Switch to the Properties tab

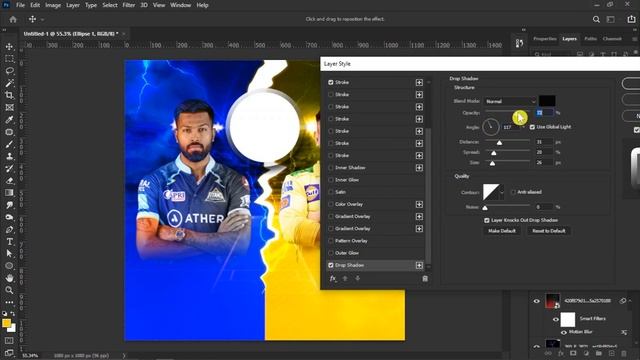click(x=545, y=39)
